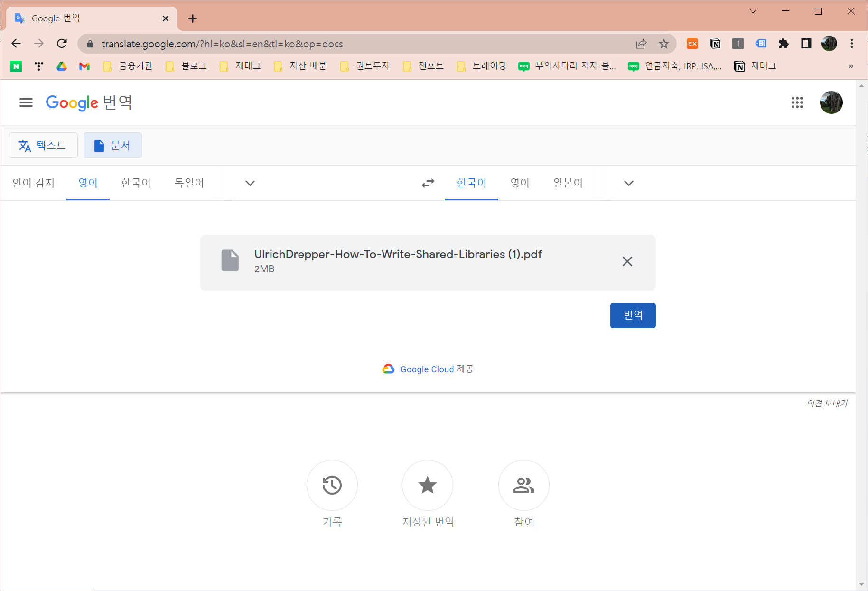Go forward in browser history
The height and width of the screenshot is (591, 868).
point(39,44)
